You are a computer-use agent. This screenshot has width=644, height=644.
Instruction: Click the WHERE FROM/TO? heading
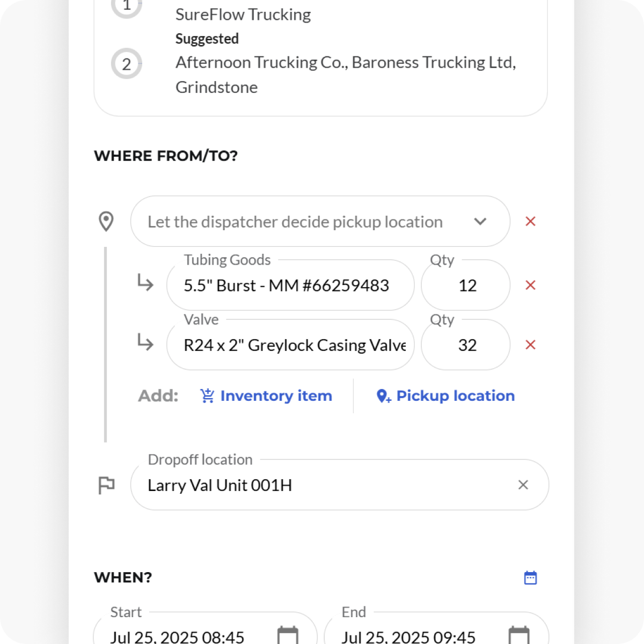coord(166,156)
